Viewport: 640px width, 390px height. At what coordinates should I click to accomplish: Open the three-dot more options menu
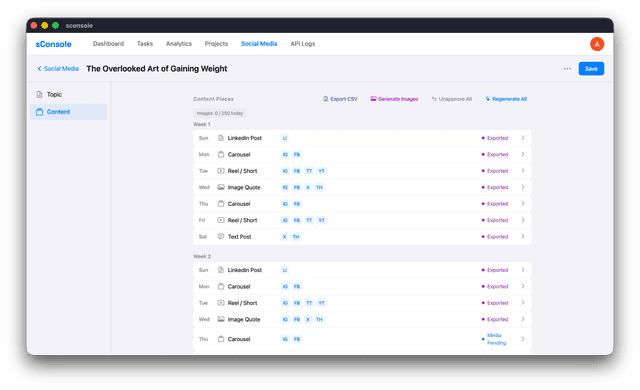(567, 69)
